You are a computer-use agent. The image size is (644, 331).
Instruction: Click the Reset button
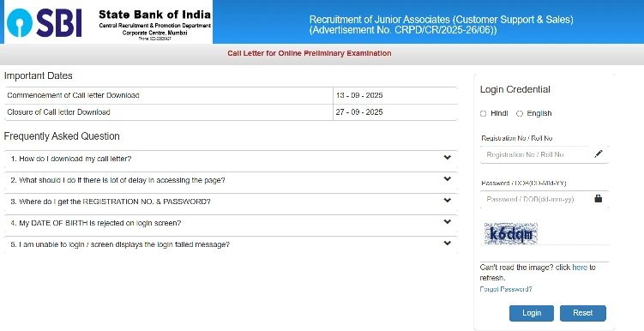click(583, 313)
